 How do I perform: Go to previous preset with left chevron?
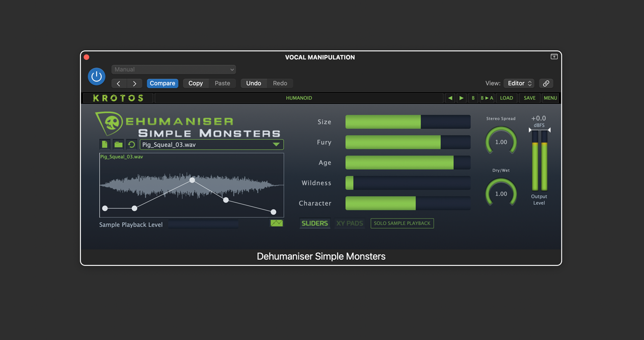(x=119, y=84)
